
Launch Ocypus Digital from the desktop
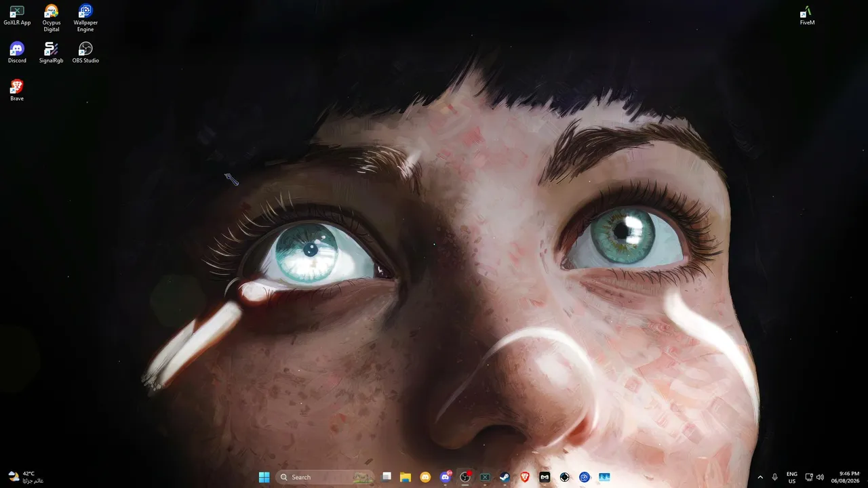click(52, 18)
